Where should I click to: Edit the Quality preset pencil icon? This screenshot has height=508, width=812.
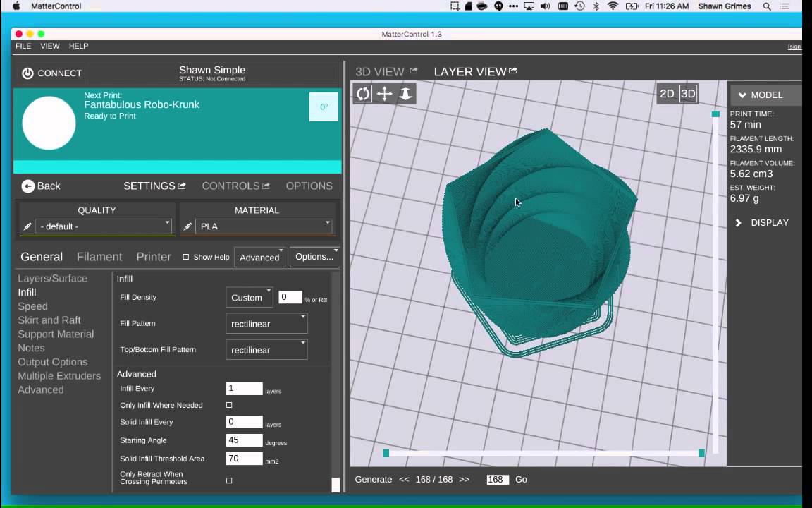click(x=27, y=226)
